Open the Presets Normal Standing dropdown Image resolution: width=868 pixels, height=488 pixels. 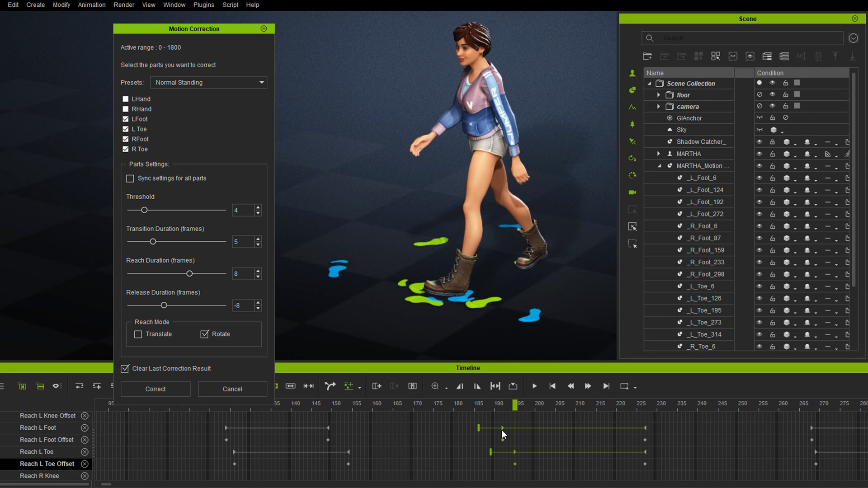coord(209,83)
